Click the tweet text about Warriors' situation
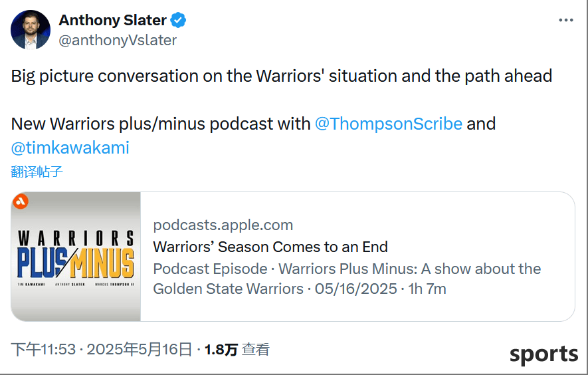 [282, 76]
